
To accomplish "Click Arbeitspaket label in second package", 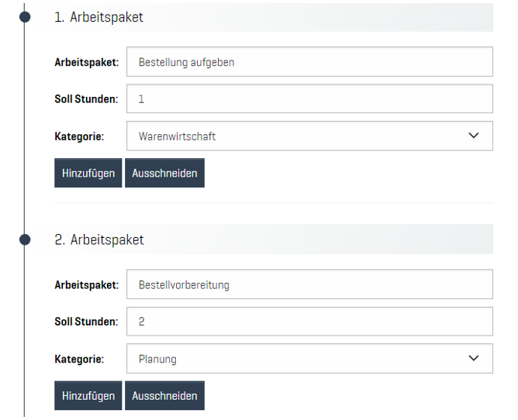I will pos(86,284).
